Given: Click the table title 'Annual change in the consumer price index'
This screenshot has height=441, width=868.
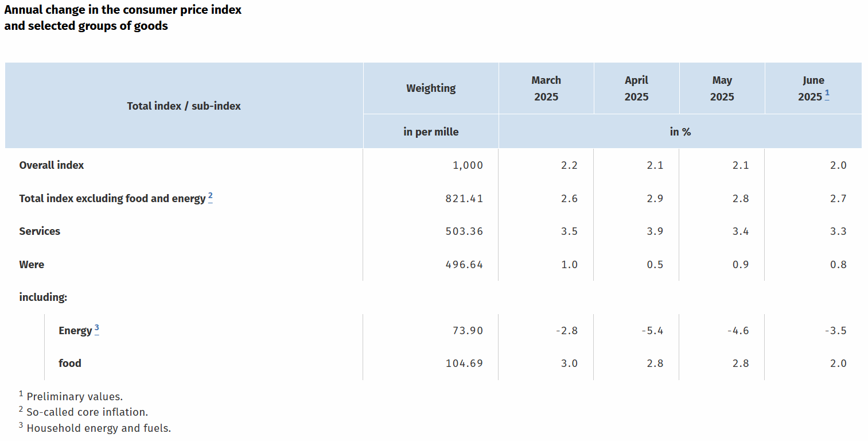Looking at the screenshot, I should click(x=123, y=10).
